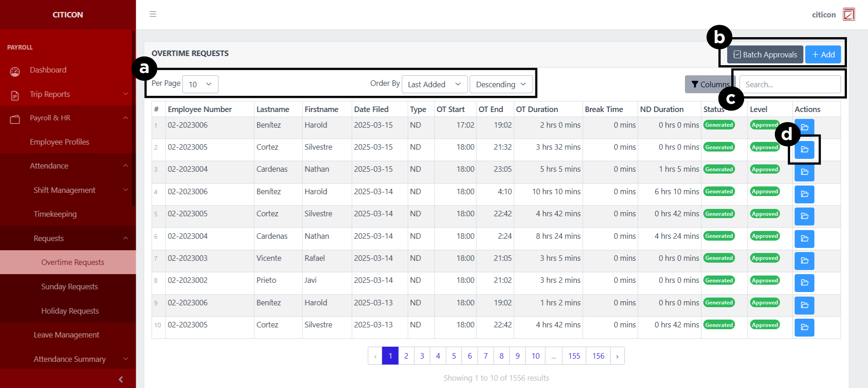
Task: Click the Batch Approvals button
Action: (765, 55)
